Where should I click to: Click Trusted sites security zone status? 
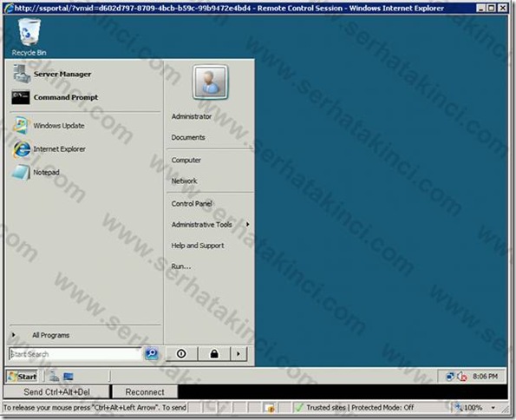click(x=354, y=408)
